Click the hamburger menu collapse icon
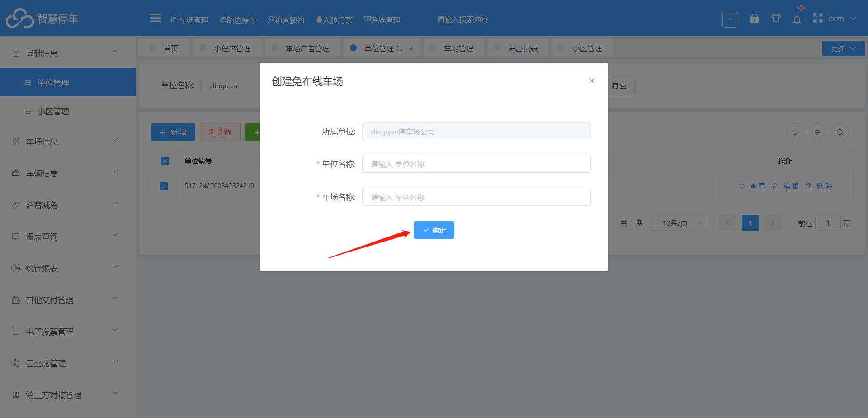The image size is (868, 418). (156, 18)
